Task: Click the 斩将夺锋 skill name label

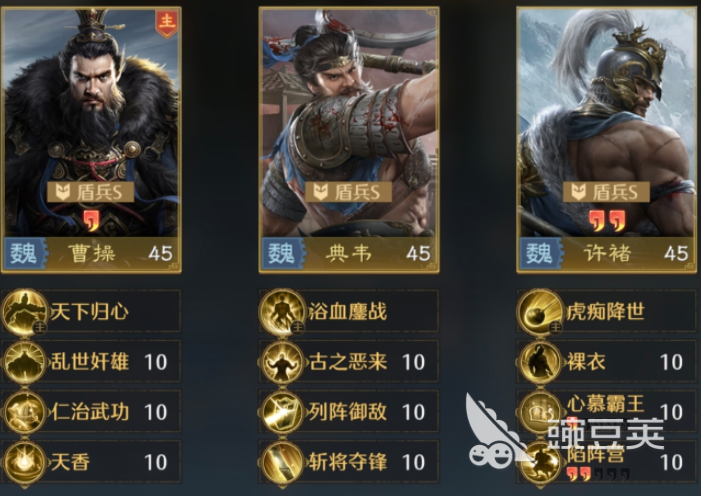Action: point(348,462)
